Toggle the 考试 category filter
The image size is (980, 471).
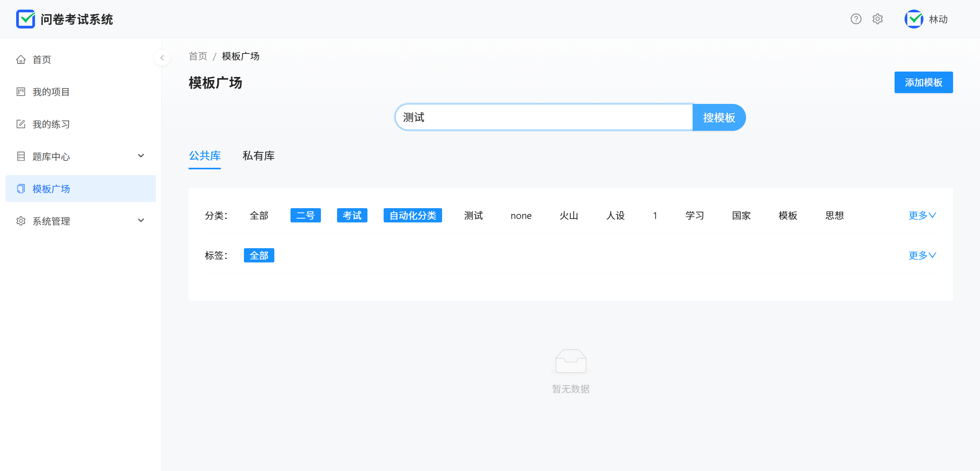pos(352,215)
